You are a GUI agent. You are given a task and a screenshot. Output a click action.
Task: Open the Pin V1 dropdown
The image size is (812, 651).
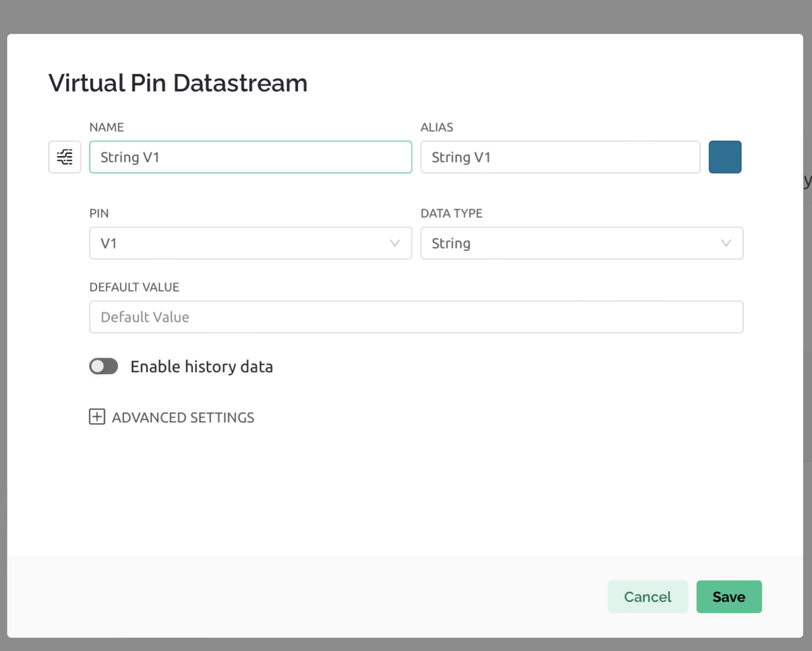(x=250, y=243)
